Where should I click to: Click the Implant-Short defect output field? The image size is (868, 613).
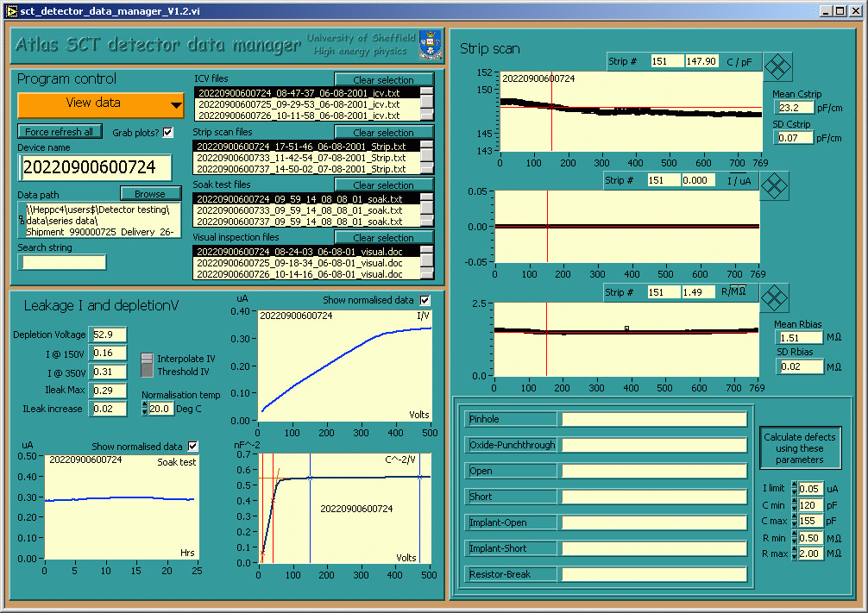654,549
